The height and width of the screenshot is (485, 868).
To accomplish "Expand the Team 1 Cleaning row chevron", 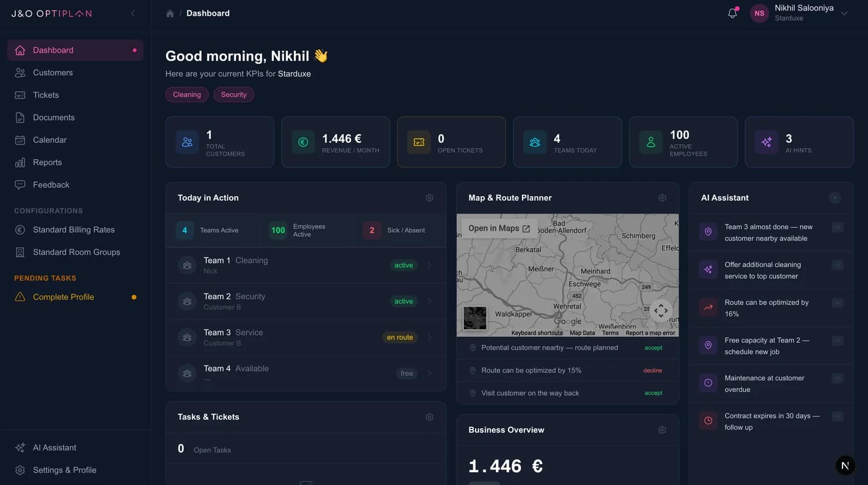I will point(429,266).
